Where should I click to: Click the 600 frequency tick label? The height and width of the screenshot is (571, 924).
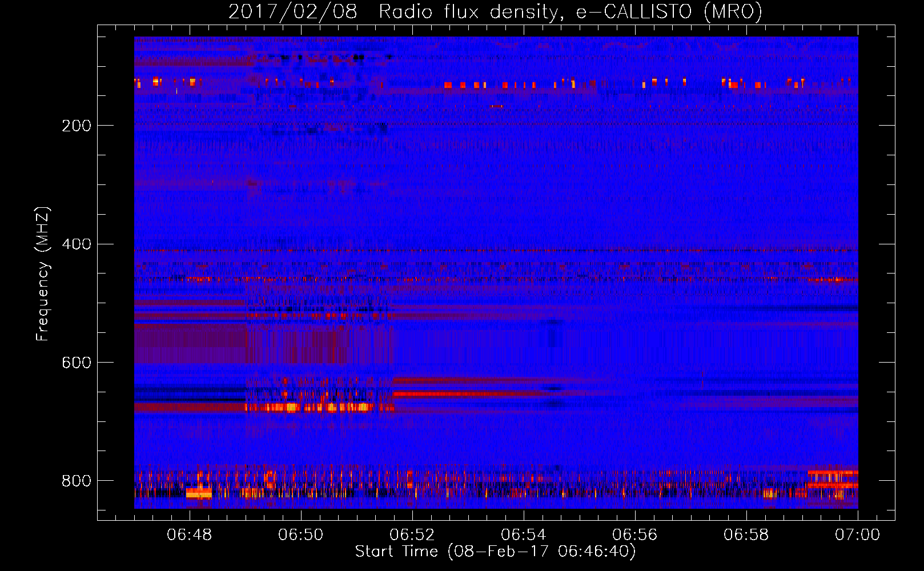76,363
